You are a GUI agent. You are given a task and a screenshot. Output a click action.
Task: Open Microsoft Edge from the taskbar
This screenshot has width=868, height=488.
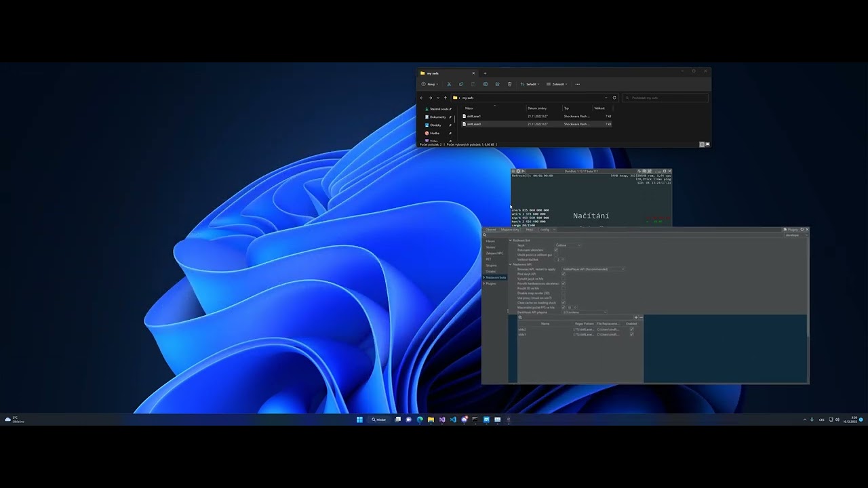click(420, 420)
